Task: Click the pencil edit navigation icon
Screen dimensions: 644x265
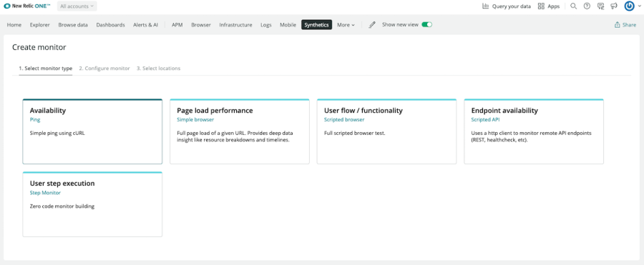Action: pyautogui.click(x=371, y=24)
